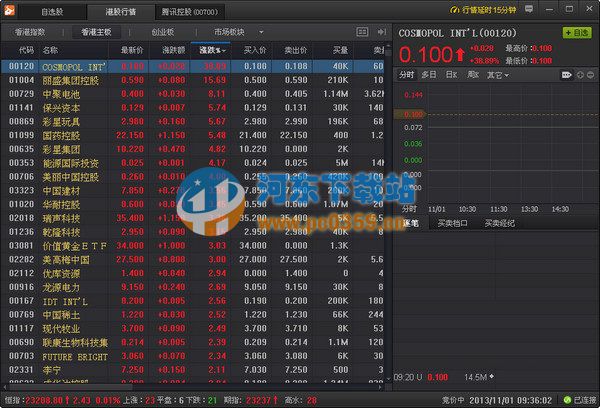
Task: Open the 逐笔 tick-by-tick tab
Action: 411,223
